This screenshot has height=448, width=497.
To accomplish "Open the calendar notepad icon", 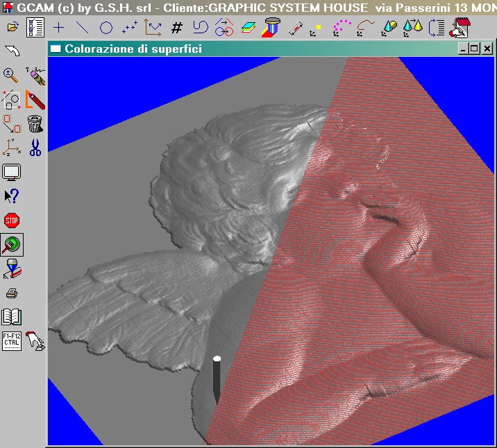I will (x=460, y=28).
